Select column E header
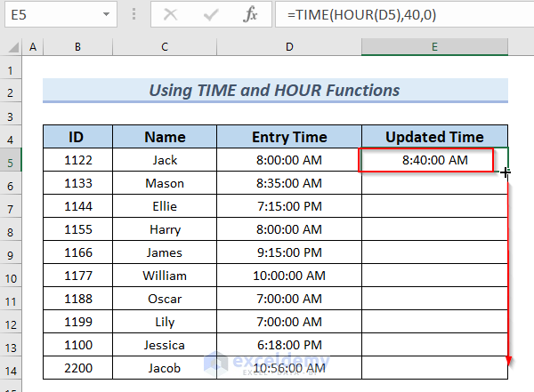The image size is (534, 392). point(434,47)
